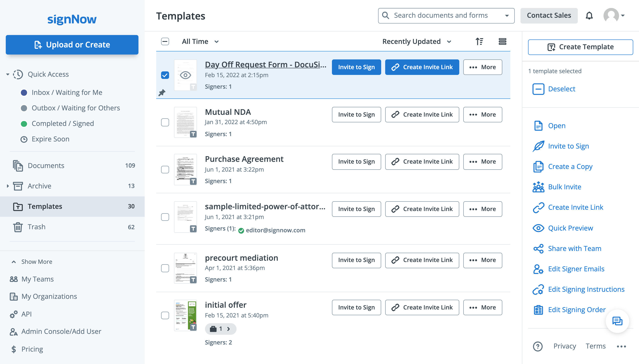This screenshot has width=639, height=364.
Task: Click the green Completed / Signed dot
Action: [24, 124]
